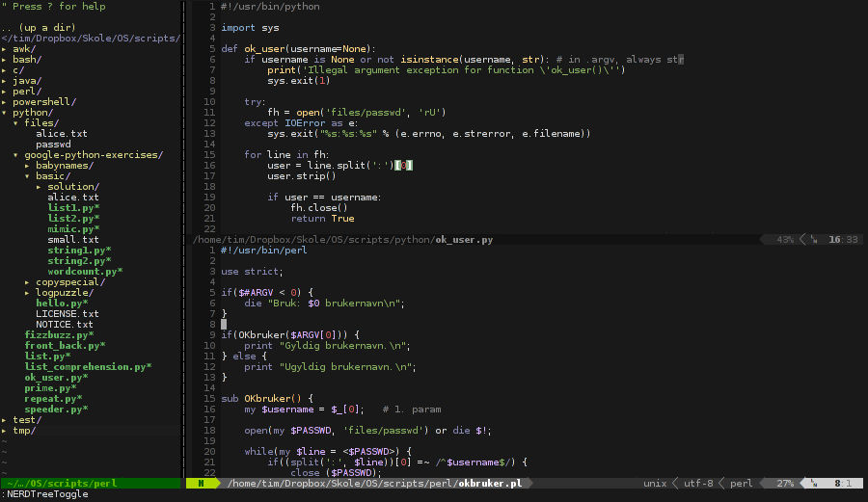Expand the perl/ folder arrow
The height and width of the screenshot is (502, 868).
click(4, 92)
